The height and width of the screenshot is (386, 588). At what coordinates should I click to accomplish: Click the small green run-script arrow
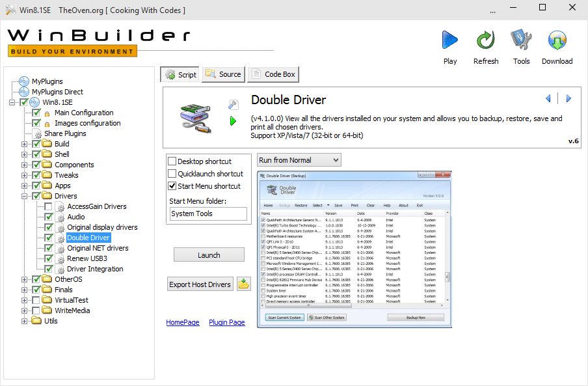click(x=233, y=121)
